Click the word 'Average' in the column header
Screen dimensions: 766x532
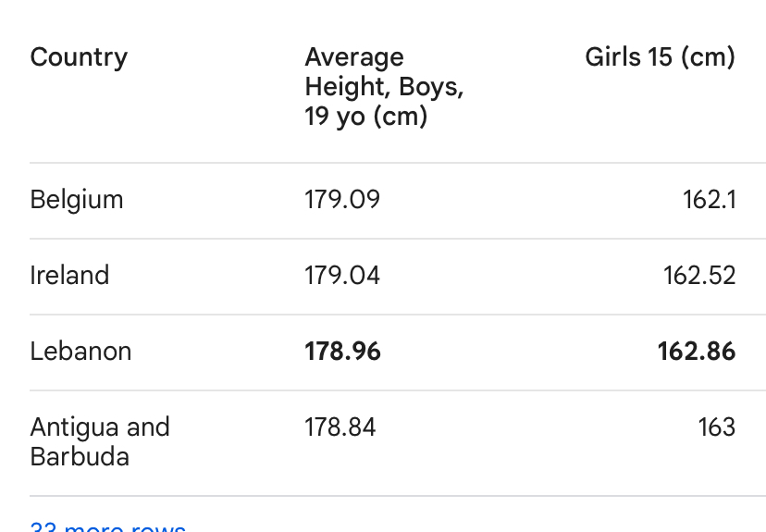(354, 58)
